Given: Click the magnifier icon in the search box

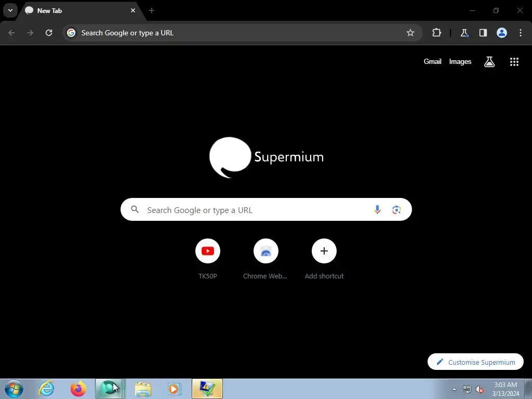Looking at the screenshot, I should pyautogui.click(x=135, y=209).
